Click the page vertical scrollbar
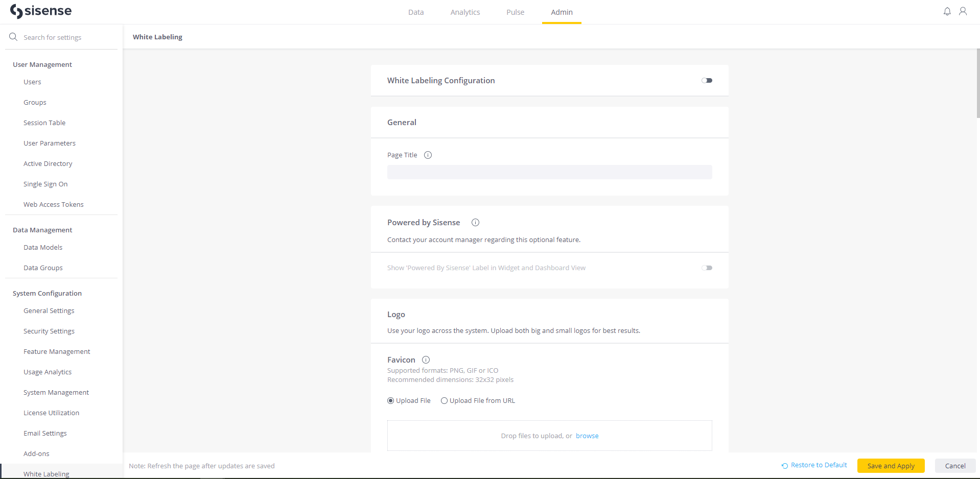 pyautogui.click(x=978, y=83)
